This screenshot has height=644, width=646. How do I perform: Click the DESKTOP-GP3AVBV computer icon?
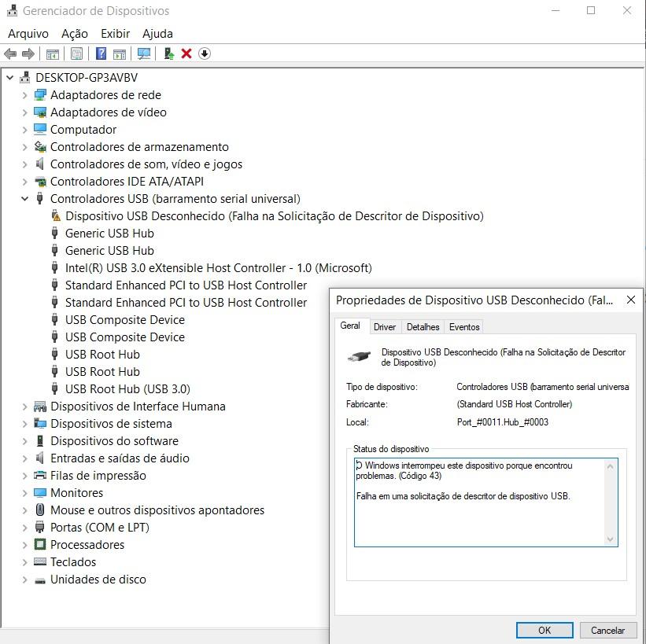(x=25, y=77)
